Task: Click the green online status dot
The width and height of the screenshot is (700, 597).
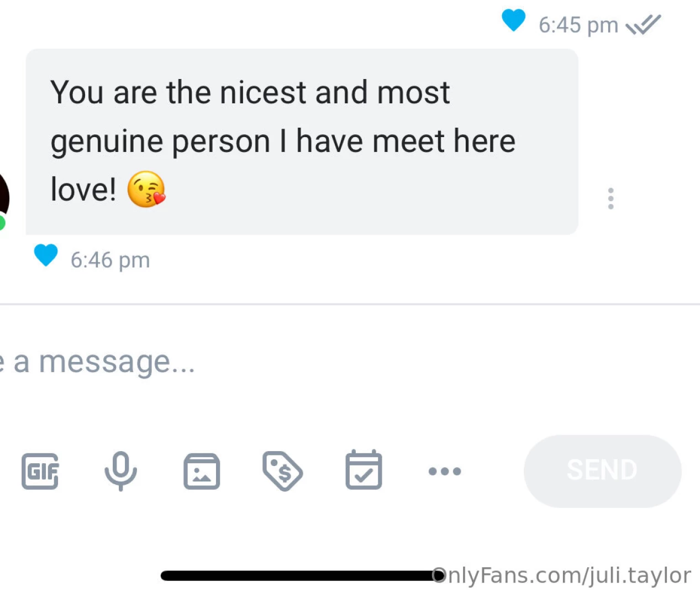Action: 2,223
